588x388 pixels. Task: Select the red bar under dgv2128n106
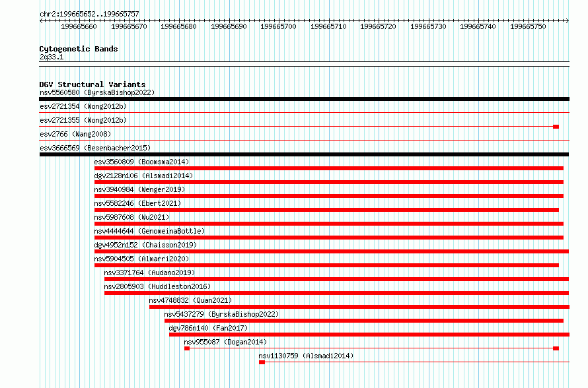coord(329,182)
